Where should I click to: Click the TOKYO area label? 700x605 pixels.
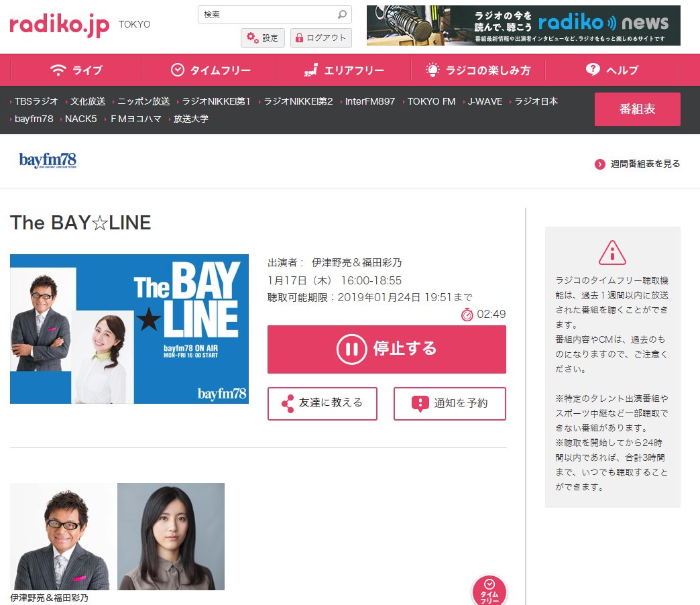pos(134,24)
